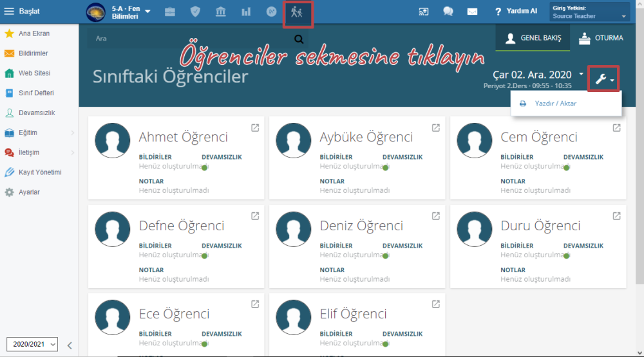
Task: Click the printer icon beside Yazdır / Aktar
Action: 523,104
